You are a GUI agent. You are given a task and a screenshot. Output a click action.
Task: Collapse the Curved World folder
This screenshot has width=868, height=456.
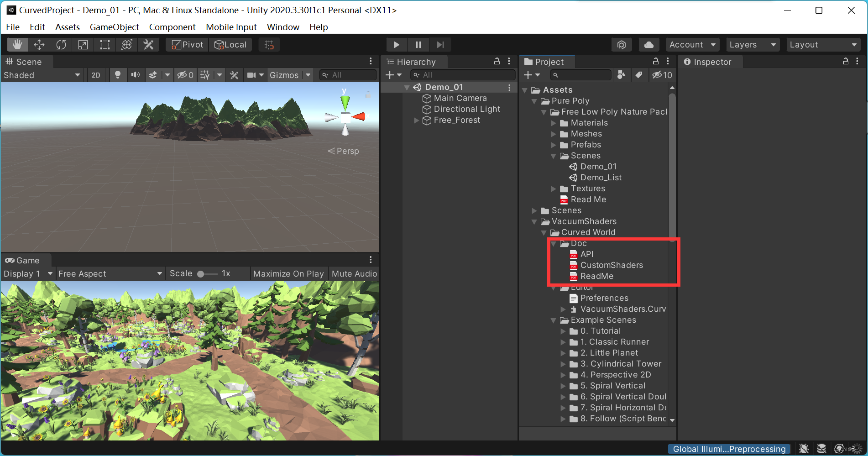[x=544, y=232]
